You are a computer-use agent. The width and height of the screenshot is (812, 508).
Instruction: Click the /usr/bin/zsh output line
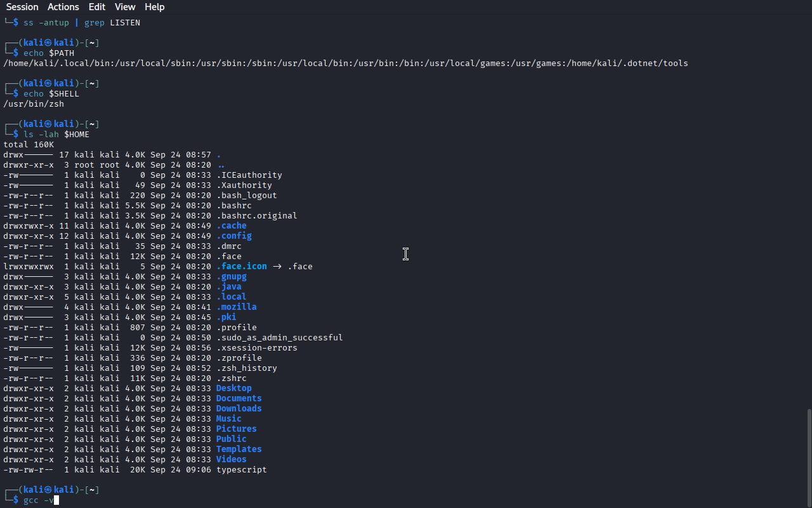pyautogui.click(x=34, y=104)
